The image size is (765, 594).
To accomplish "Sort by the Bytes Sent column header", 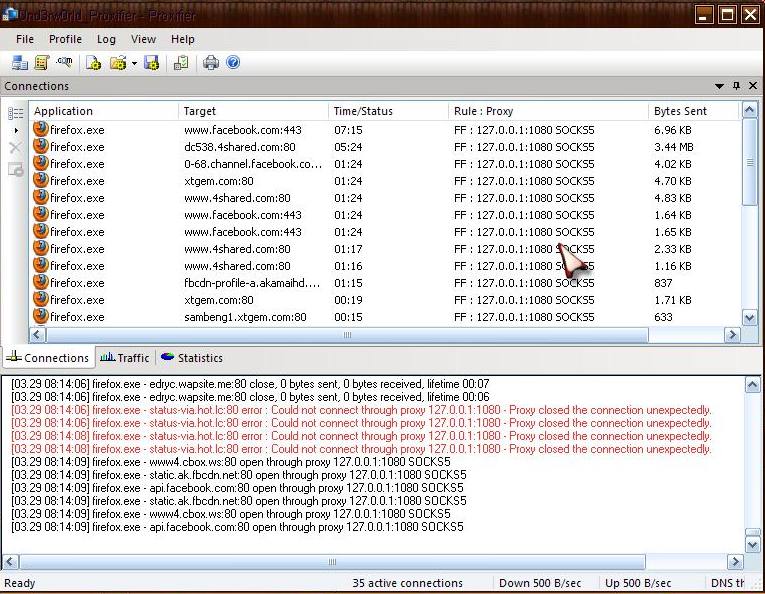I will pos(680,111).
